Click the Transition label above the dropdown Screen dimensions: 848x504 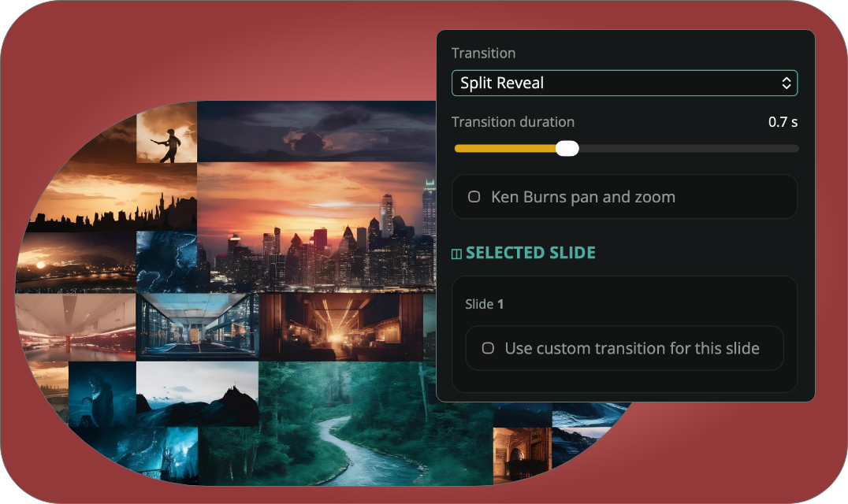(x=483, y=53)
